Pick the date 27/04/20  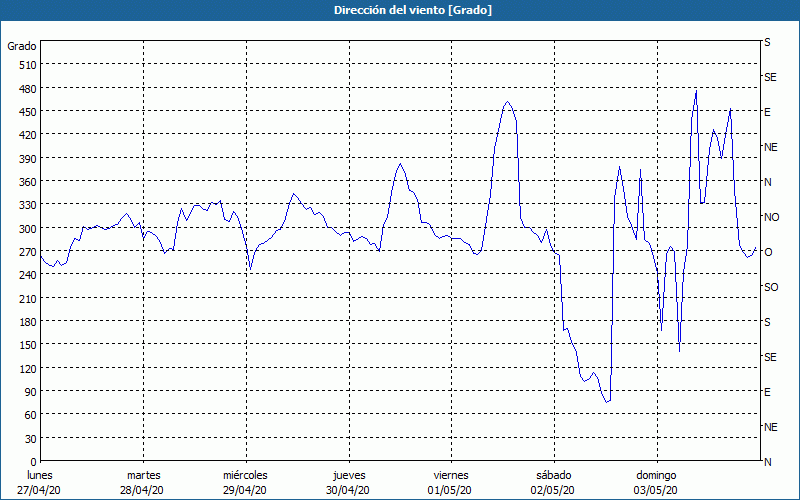click(x=39, y=490)
